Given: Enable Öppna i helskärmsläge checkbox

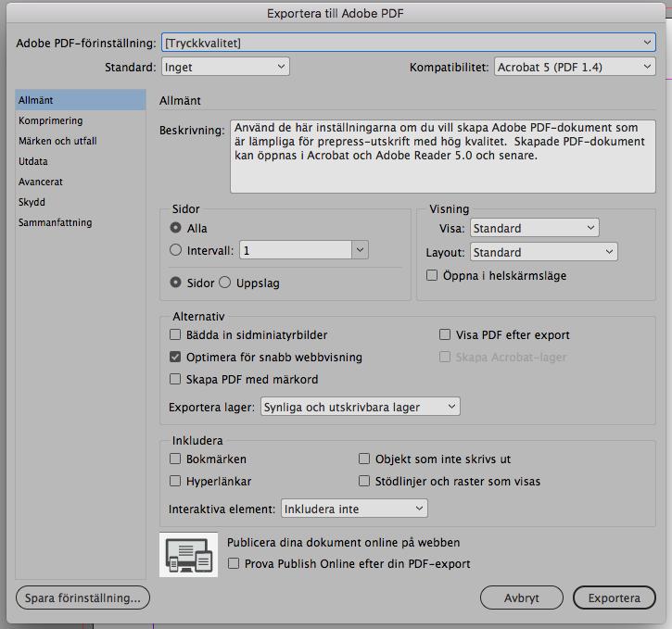Looking at the screenshot, I should (x=432, y=275).
